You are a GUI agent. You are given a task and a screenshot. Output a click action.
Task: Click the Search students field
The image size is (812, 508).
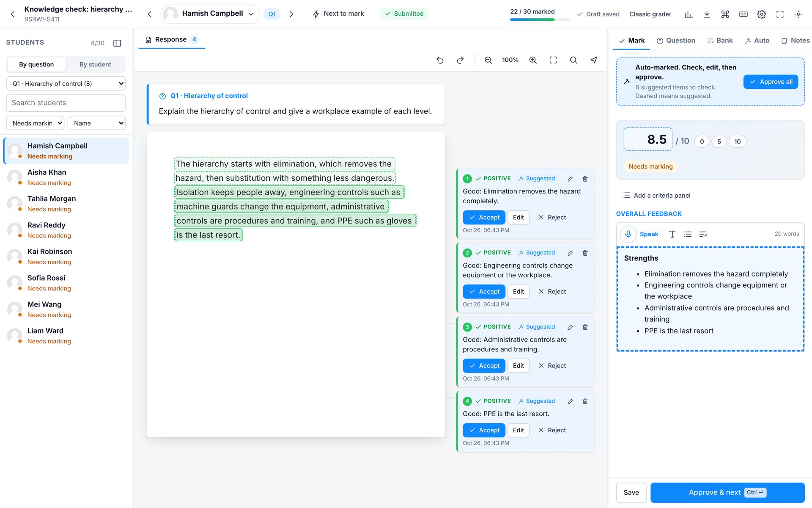(66, 103)
